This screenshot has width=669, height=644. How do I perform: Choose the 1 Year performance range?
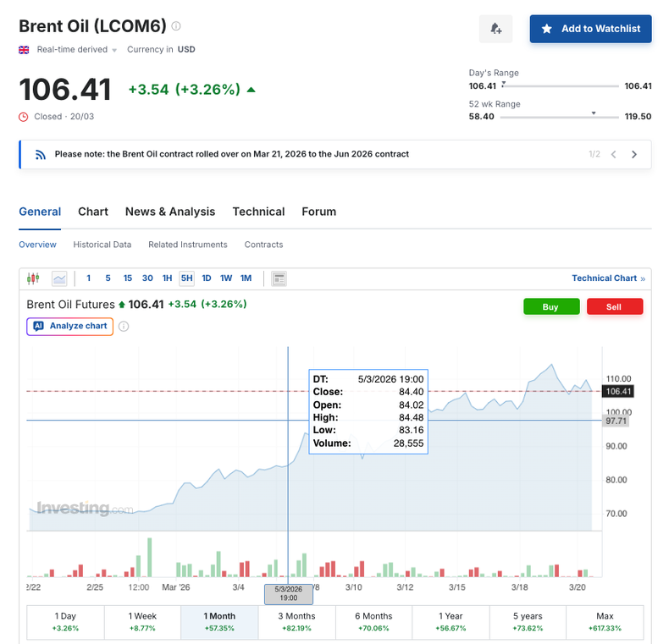[x=451, y=622]
